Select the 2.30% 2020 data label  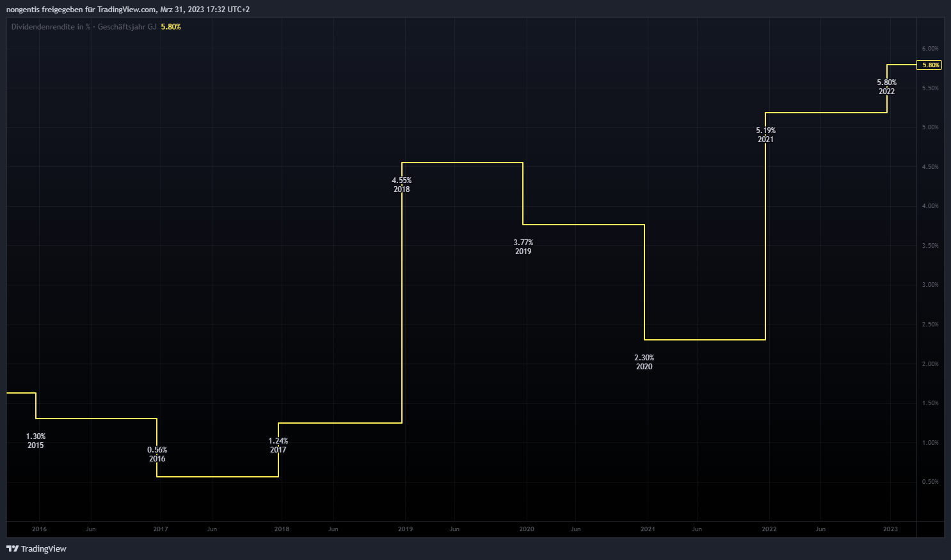(644, 362)
